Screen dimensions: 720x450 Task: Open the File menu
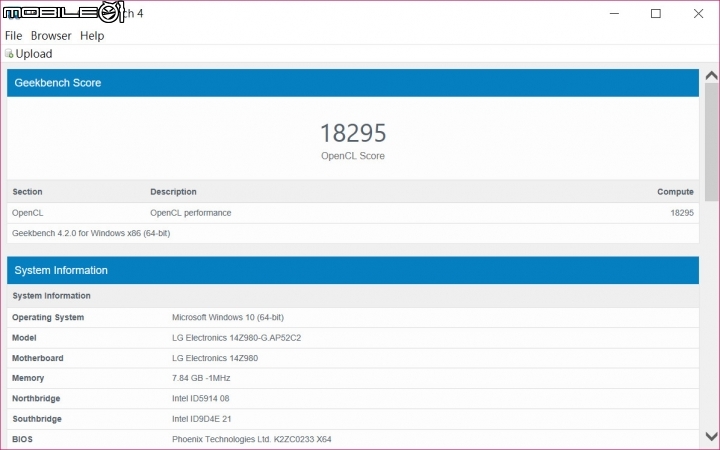point(13,36)
